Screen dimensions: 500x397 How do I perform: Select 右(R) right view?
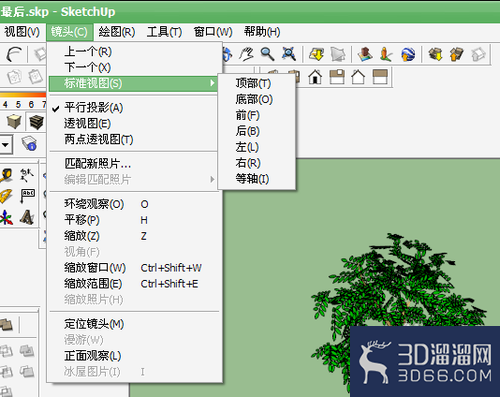tap(257, 163)
